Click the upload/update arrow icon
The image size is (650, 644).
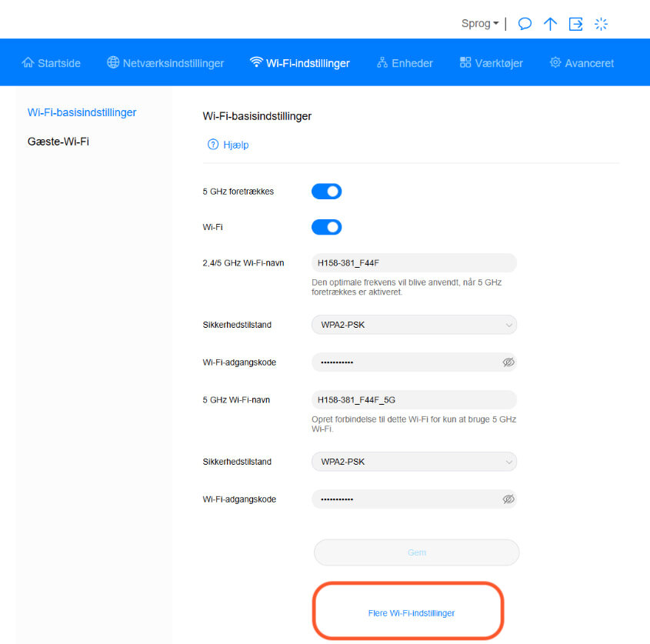coord(550,24)
